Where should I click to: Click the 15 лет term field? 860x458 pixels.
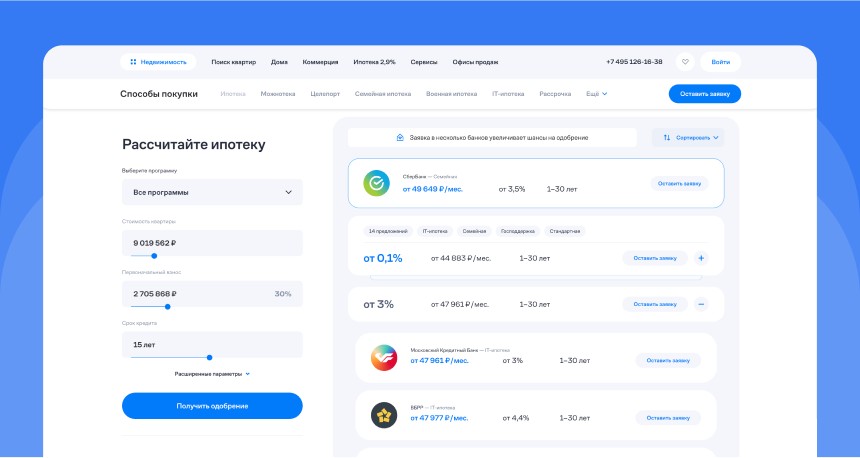coord(212,345)
